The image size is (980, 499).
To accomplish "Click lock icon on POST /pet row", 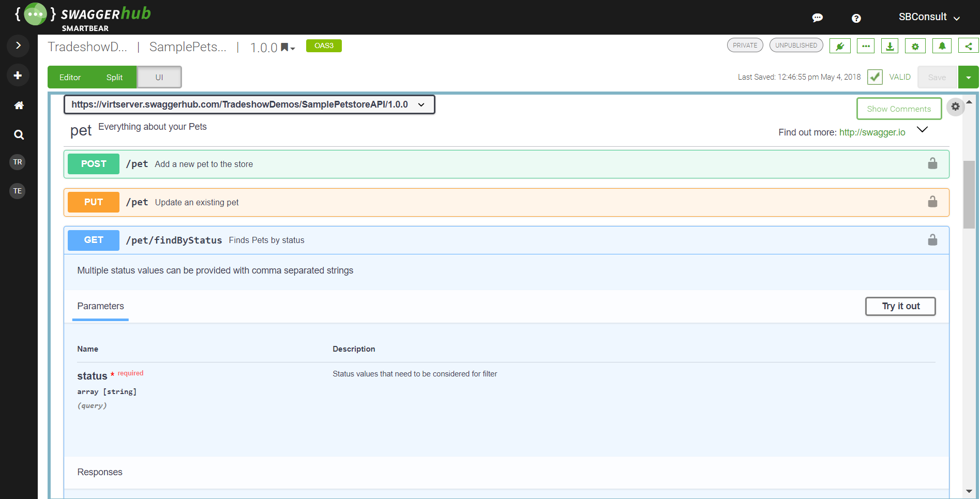I will click(932, 163).
